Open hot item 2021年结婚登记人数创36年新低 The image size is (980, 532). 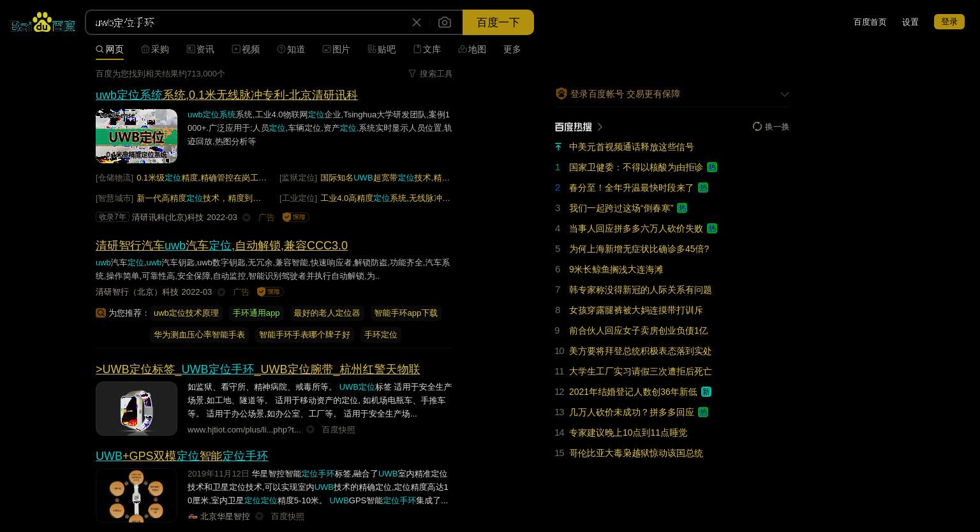[633, 392]
